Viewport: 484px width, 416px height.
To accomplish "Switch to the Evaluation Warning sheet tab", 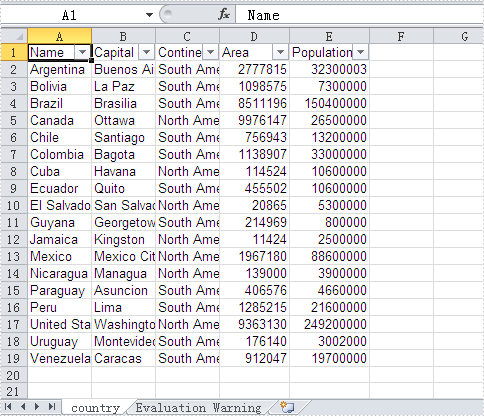I will (198, 407).
